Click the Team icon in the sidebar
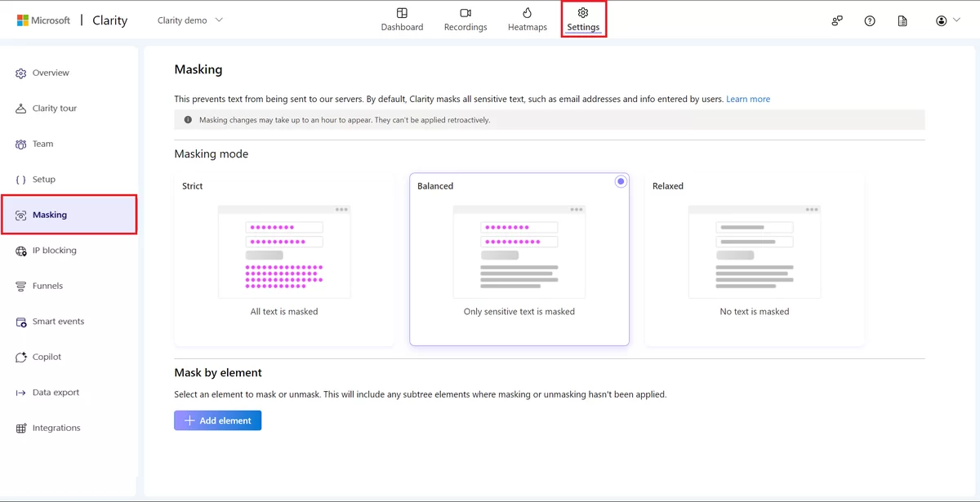The height and width of the screenshot is (502, 980). point(21,144)
